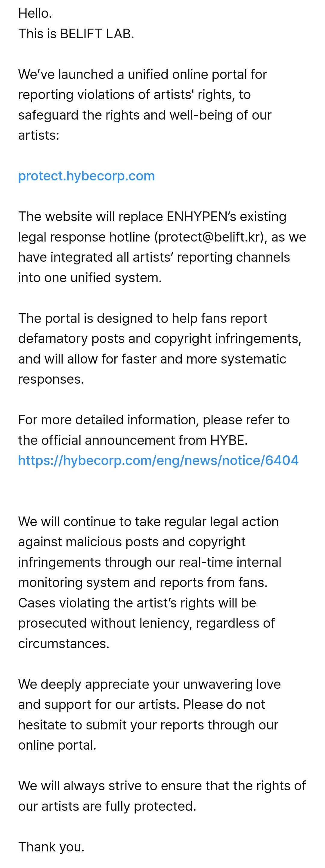Click the "This is BELIFT LAB." line
This screenshot has height=868, width=325.
click(x=76, y=34)
